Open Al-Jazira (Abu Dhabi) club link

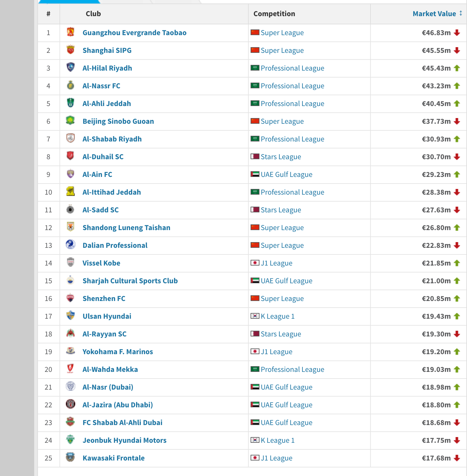[118, 405]
